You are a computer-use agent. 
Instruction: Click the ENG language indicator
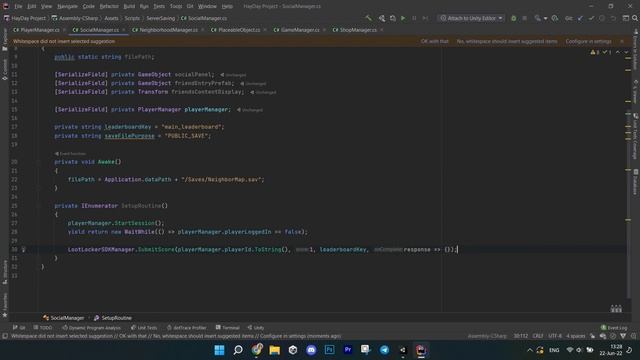[554, 350]
